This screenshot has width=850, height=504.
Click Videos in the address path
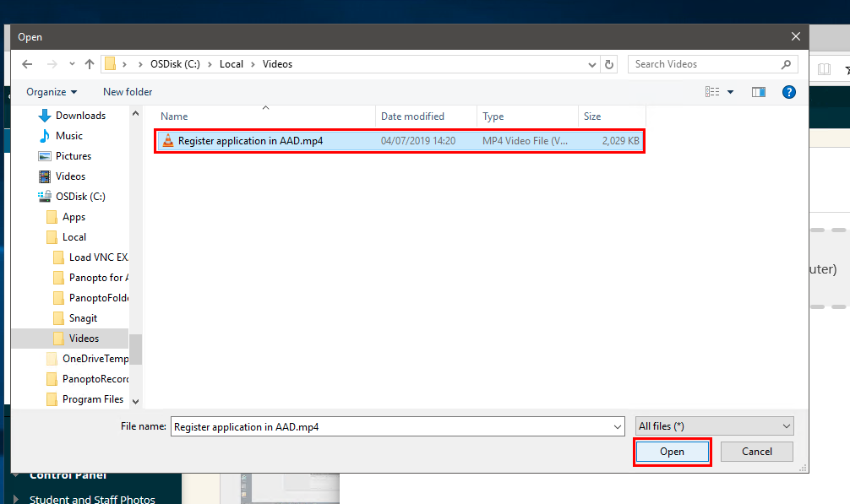click(x=277, y=64)
